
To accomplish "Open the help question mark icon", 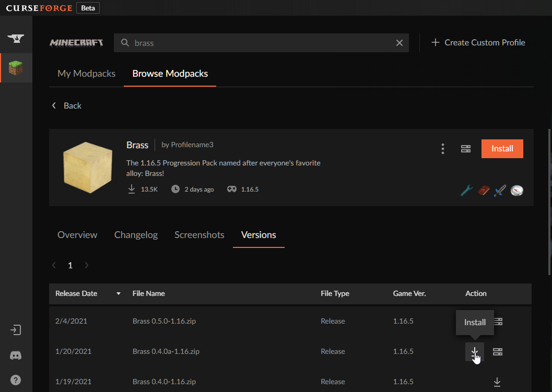I will tap(16, 380).
